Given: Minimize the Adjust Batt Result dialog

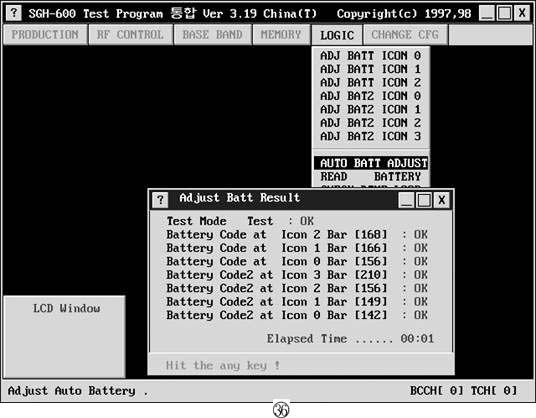Looking at the screenshot, I should (x=406, y=200).
